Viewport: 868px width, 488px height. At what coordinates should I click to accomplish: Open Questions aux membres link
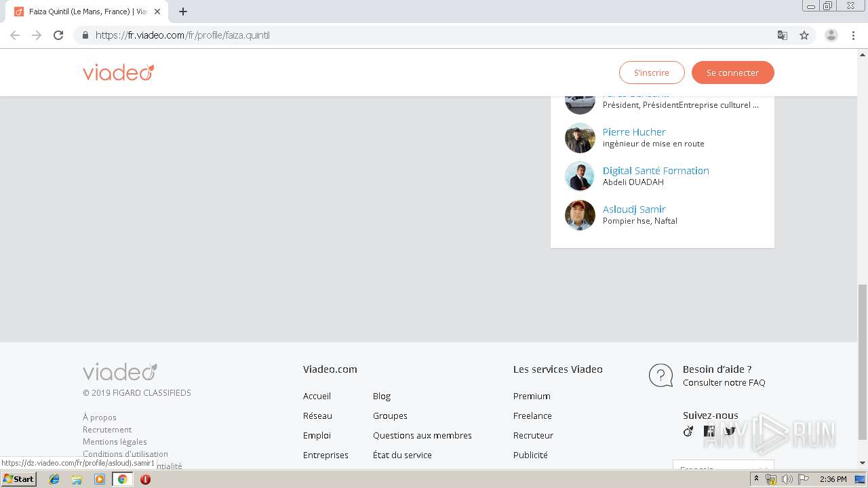pos(422,435)
